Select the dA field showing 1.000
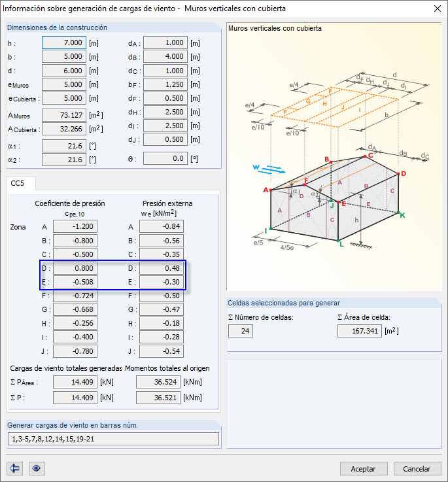Viewport: 448px width, 482px height. click(x=165, y=43)
